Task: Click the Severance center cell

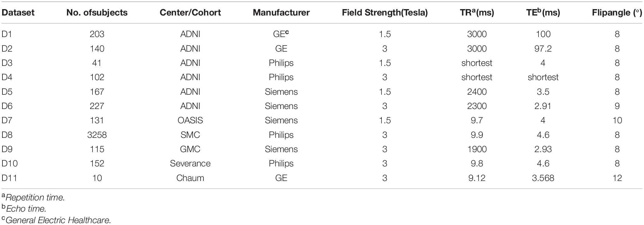Action: tap(190, 163)
